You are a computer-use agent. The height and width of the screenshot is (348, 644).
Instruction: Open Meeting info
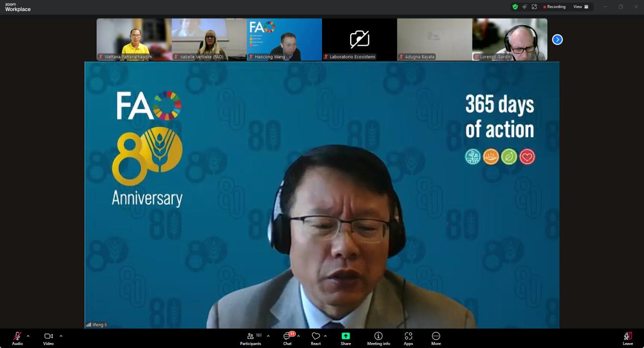tap(378, 338)
